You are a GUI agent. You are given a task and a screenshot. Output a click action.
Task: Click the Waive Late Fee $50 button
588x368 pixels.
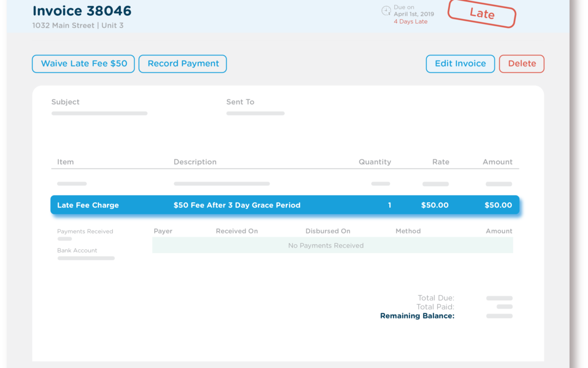(83, 64)
